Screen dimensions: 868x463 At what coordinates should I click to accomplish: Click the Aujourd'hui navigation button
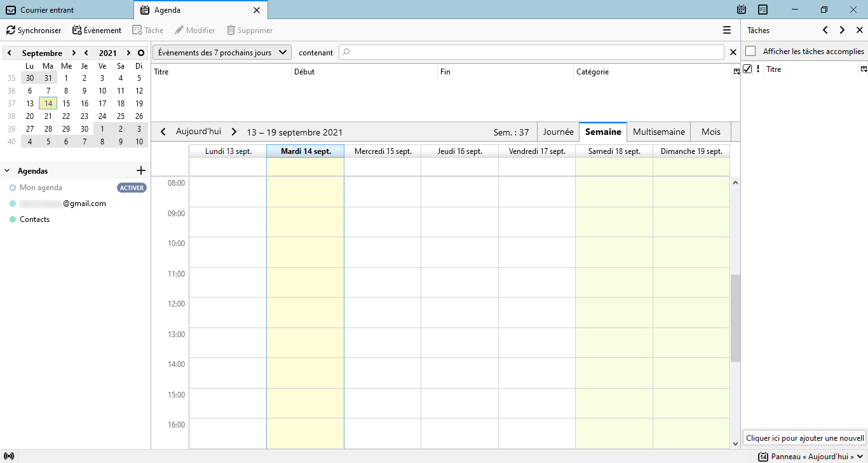pos(198,132)
